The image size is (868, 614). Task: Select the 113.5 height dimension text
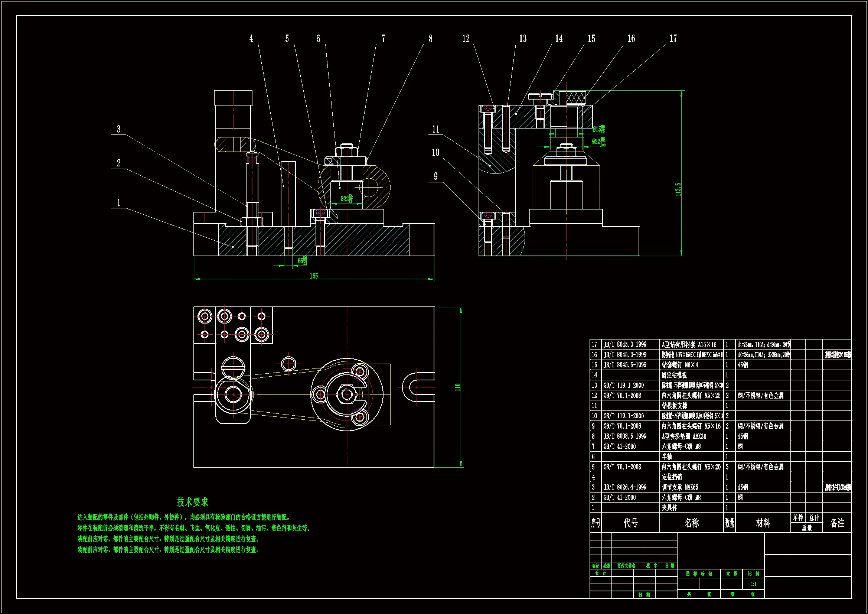coord(678,189)
